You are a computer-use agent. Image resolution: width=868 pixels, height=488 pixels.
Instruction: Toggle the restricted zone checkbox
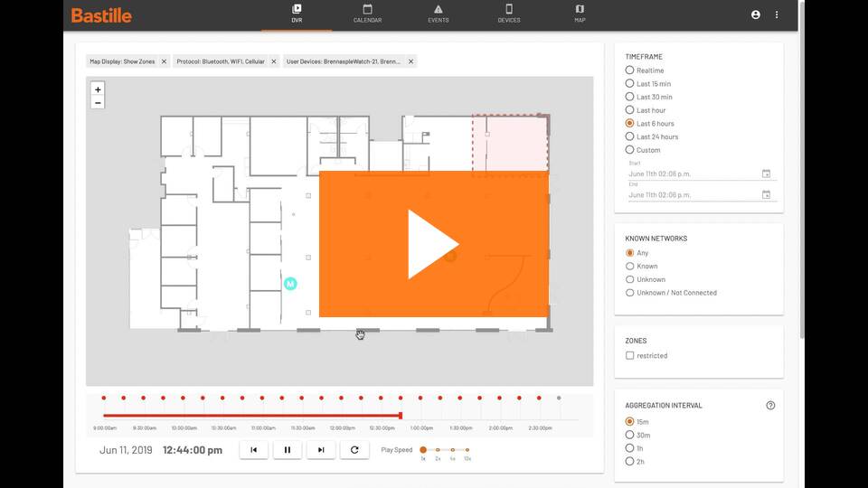coord(629,356)
